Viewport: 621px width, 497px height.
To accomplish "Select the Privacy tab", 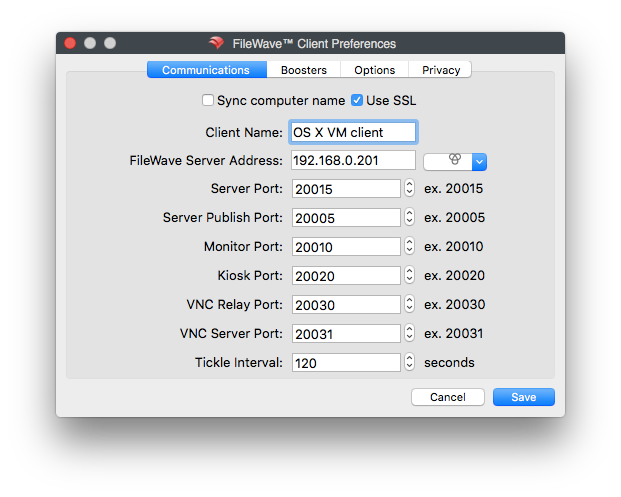I will pyautogui.click(x=440, y=70).
